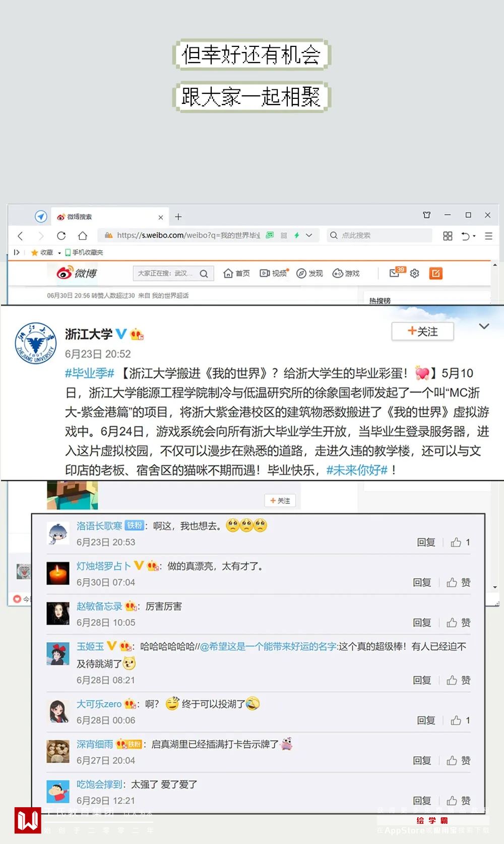Open the #毕业季# hashtag
Viewport: 504px width, 844px height.
(90, 373)
